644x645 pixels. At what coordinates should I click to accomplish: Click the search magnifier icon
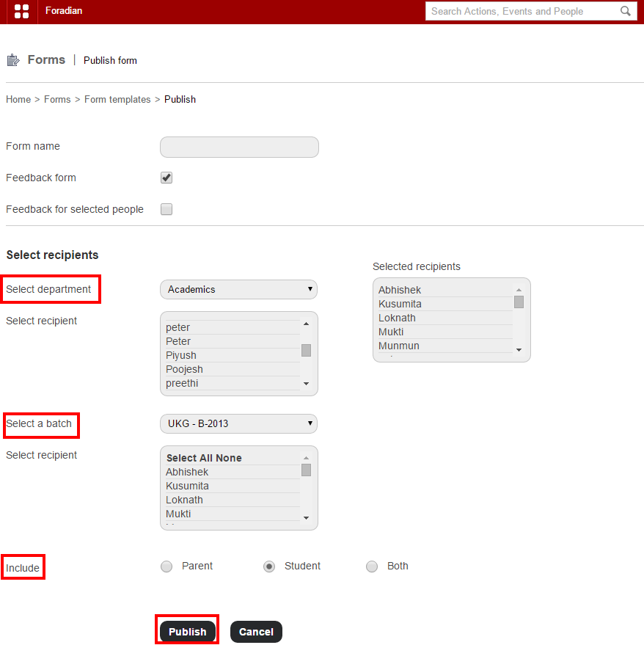625,11
